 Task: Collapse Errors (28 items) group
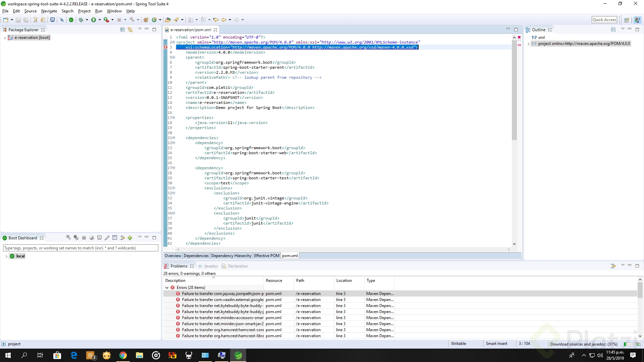pos(167,288)
